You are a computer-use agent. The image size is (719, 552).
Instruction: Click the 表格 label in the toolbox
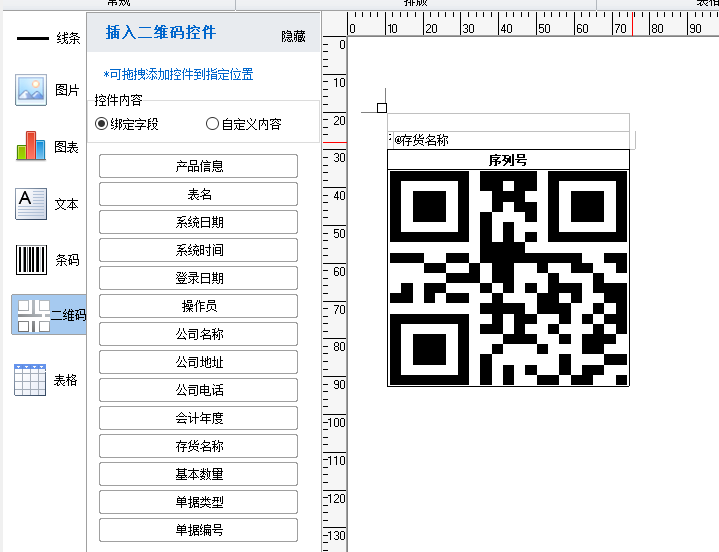(x=65, y=380)
